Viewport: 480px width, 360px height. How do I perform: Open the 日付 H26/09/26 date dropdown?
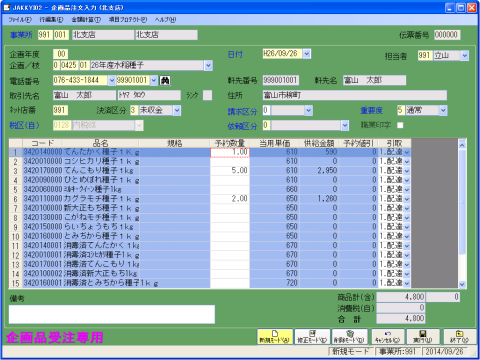point(307,54)
